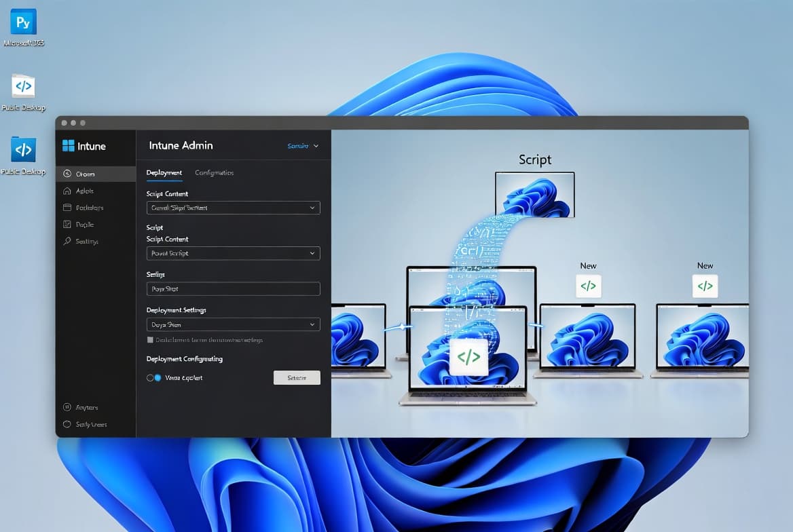This screenshot has width=793, height=532.
Task: Open the second Script Content dropdown under Script
Action: coord(233,253)
